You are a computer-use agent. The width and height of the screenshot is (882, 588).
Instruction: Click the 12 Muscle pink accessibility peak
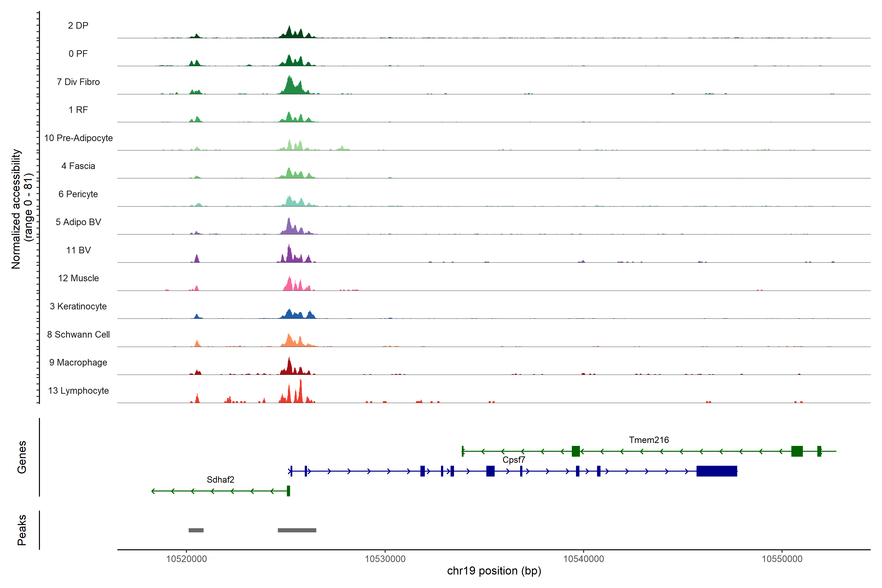click(x=289, y=285)
